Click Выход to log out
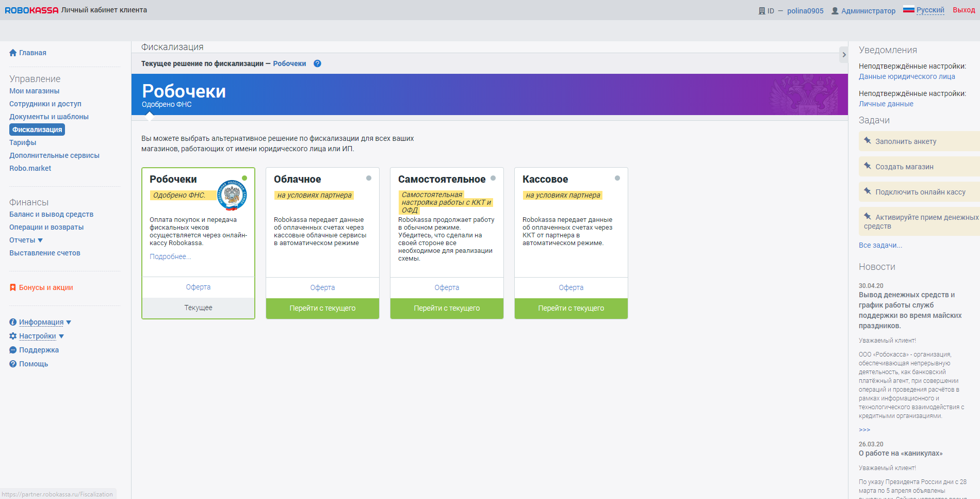980x499 pixels. [x=963, y=10]
